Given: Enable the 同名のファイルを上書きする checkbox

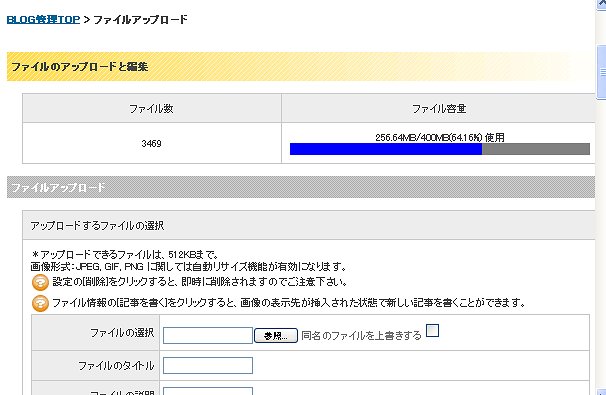Looking at the screenshot, I should [x=432, y=330].
